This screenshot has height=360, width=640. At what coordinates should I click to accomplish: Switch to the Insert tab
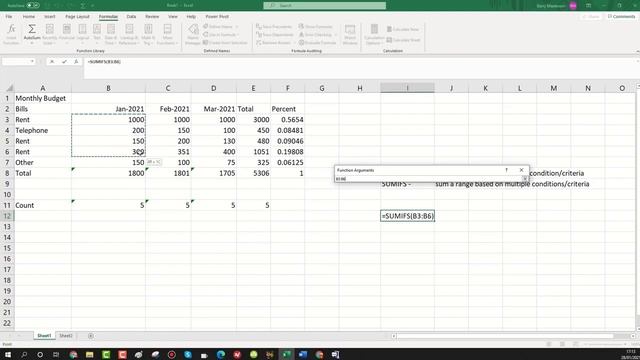click(x=50, y=16)
